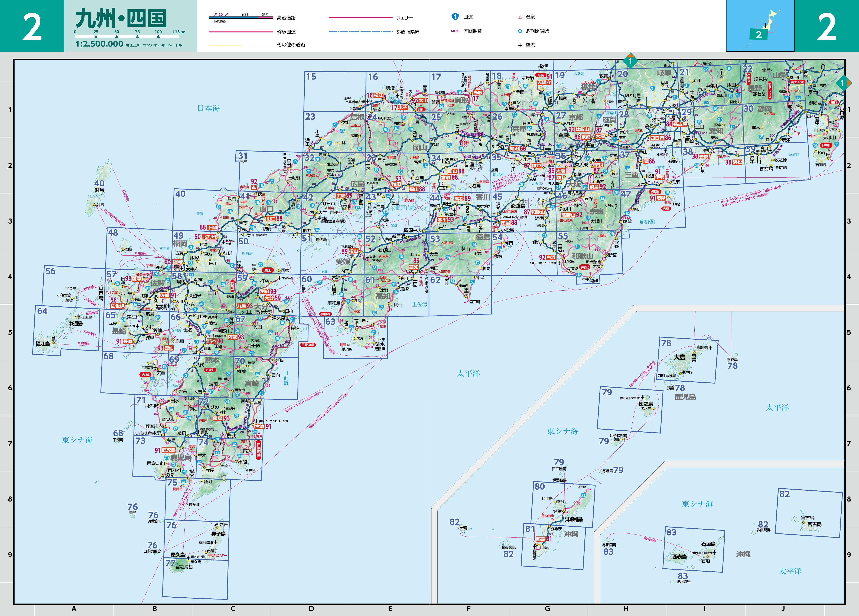Click the 渡嘉敷島 island label
This screenshot has width=859, height=616.
[x=509, y=548]
